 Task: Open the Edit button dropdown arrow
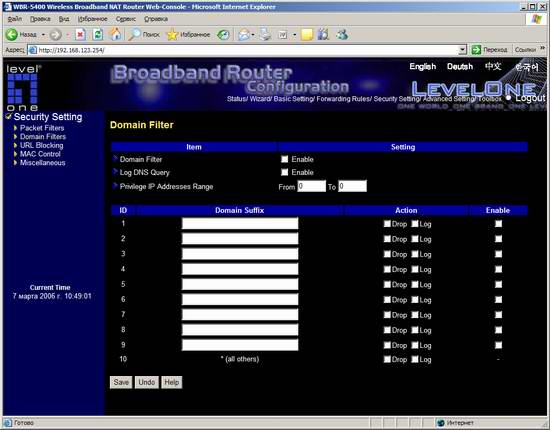click(x=294, y=35)
